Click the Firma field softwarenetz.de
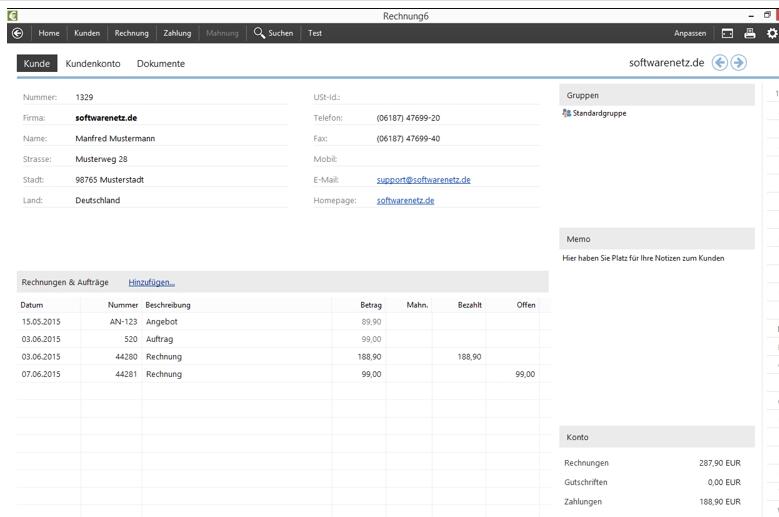Viewport: 779px width, 517px height. pos(106,118)
